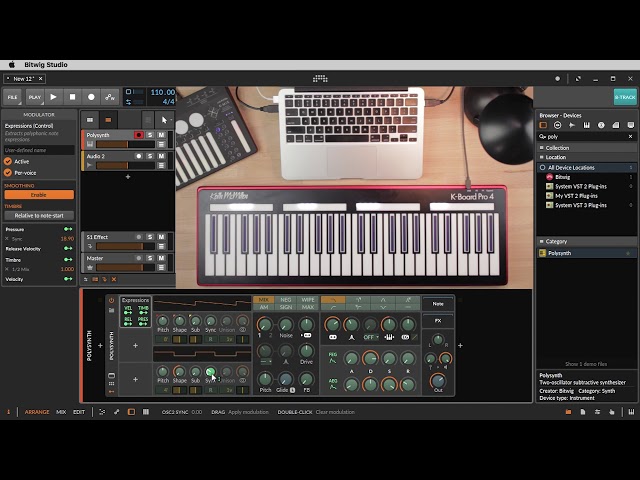Screen dimensions: 640x480
Task: Click the Polysynth Out knob
Action: pyautogui.click(x=438, y=381)
